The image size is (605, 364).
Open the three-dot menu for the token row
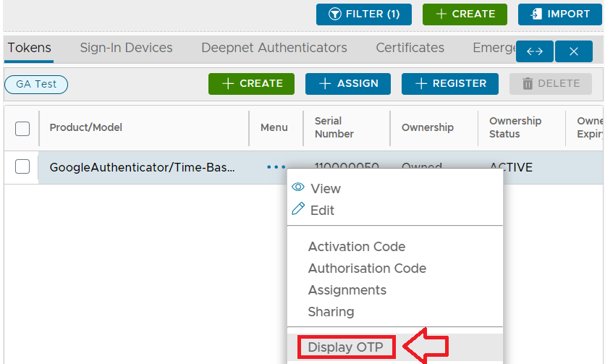tap(275, 167)
